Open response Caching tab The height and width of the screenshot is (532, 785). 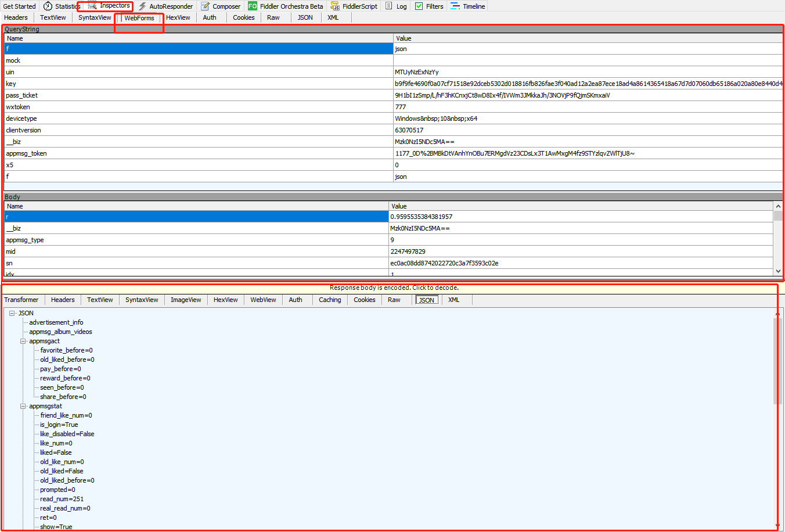330,300
